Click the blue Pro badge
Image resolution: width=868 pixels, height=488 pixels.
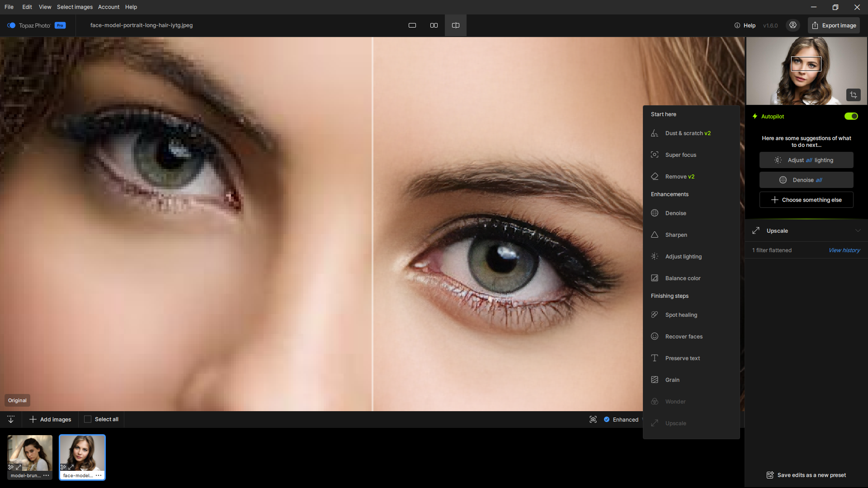point(60,25)
